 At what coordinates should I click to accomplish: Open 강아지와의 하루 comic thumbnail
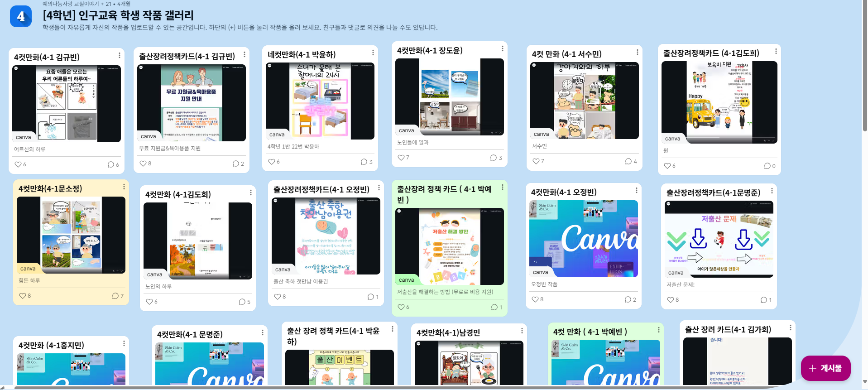click(x=584, y=101)
